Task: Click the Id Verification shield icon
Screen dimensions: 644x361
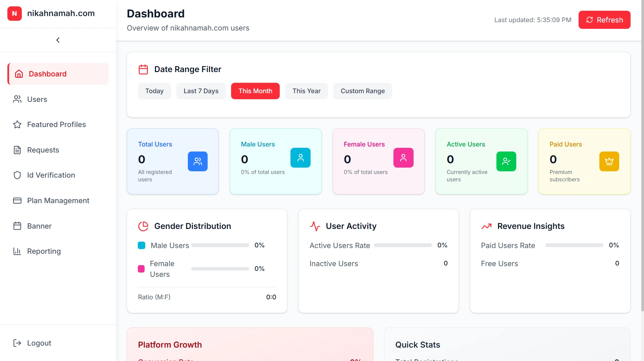Action: pyautogui.click(x=17, y=175)
